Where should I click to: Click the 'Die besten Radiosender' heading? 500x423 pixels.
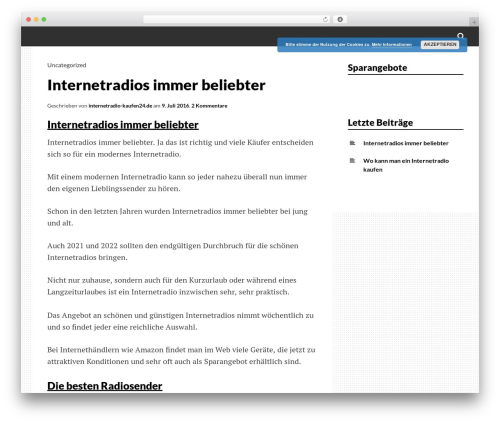[105, 386]
